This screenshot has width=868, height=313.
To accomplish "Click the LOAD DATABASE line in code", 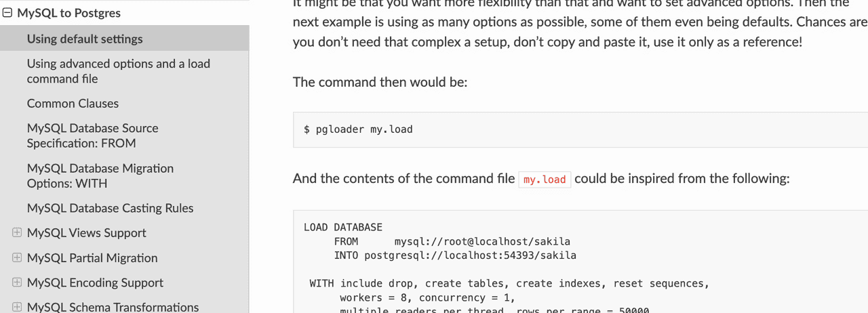I will (343, 228).
